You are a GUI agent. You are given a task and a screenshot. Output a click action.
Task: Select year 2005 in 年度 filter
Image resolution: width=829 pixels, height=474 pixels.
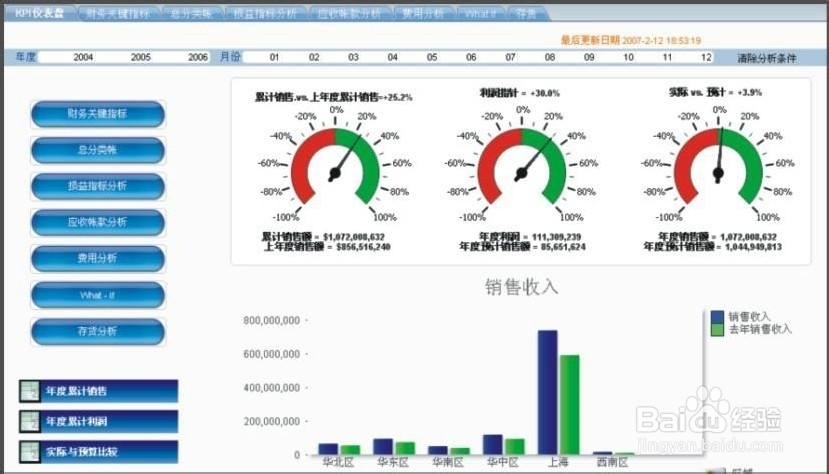click(141, 57)
